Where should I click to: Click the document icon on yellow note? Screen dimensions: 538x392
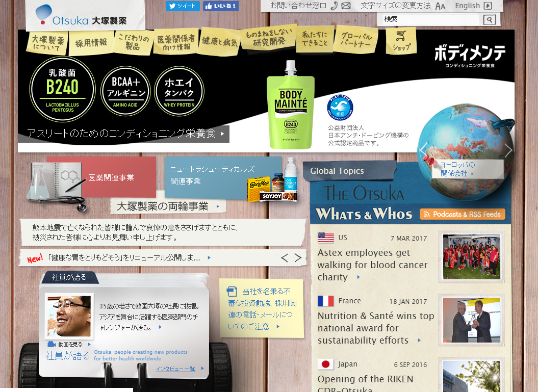coord(232,292)
